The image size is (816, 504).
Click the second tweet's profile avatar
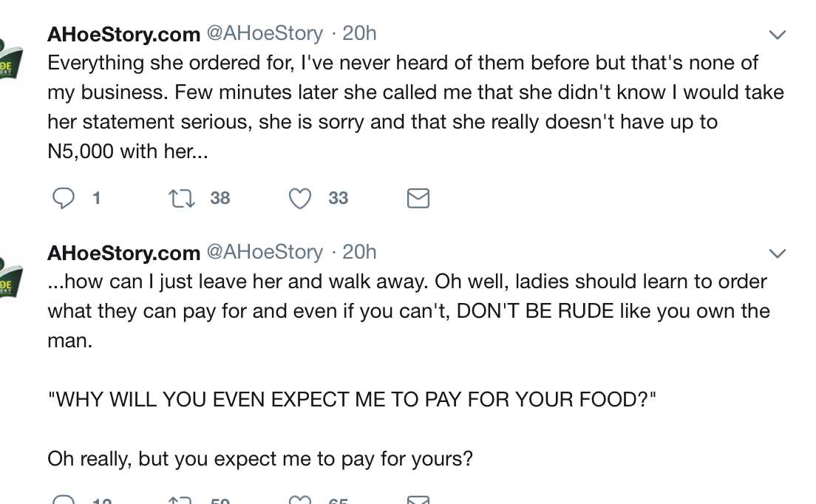coord(10,279)
